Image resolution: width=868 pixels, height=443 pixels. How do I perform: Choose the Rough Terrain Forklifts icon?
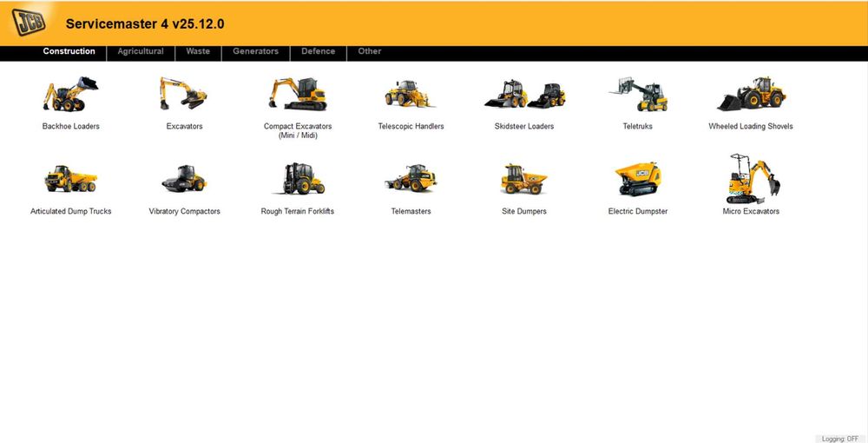click(298, 178)
